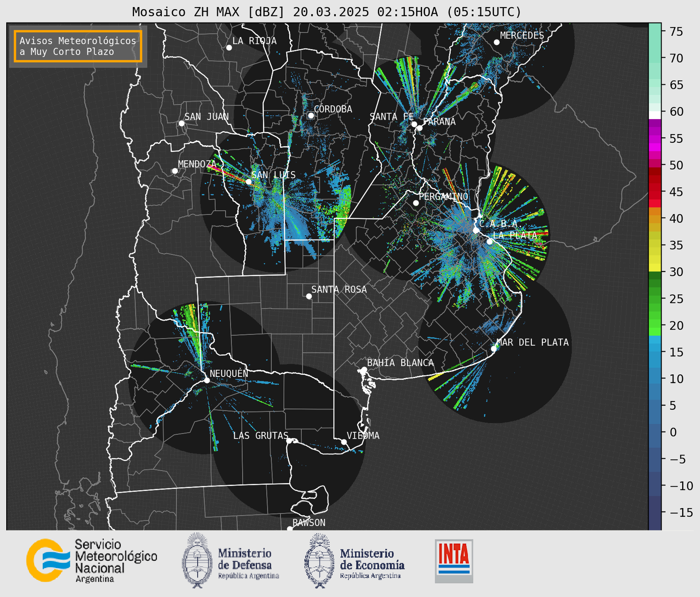The image size is (700, 597).
Task: Click the 75 colorbar tick label
Action: (677, 32)
